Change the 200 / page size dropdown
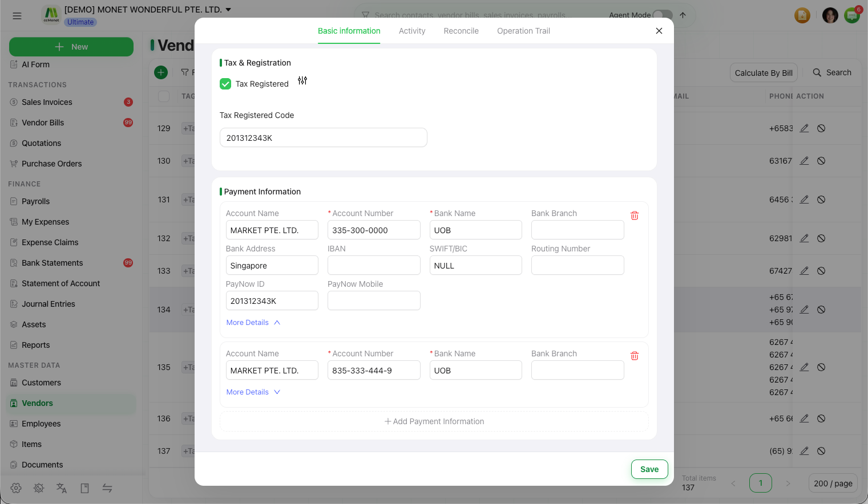 (833, 483)
